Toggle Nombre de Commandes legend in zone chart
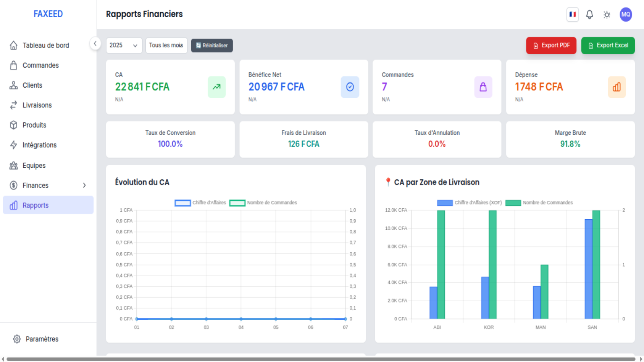644x362 pixels. [x=539, y=203]
